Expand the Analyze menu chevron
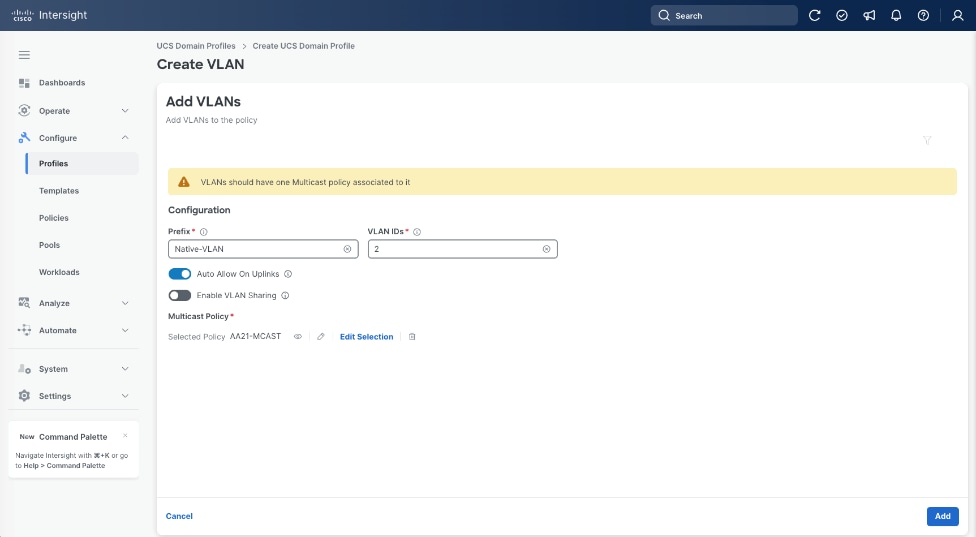This screenshot has width=976, height=537. point(125,303)
